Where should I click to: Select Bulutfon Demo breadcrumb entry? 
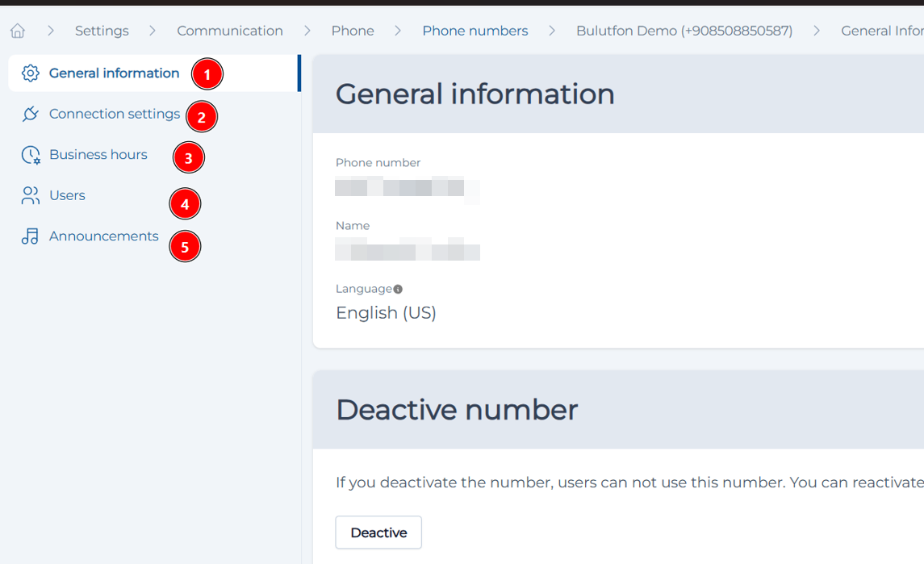[x=684, y=31]
